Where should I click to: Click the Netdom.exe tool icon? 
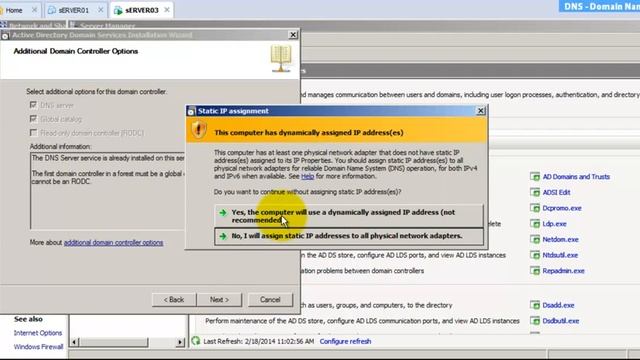coord(535,239)
